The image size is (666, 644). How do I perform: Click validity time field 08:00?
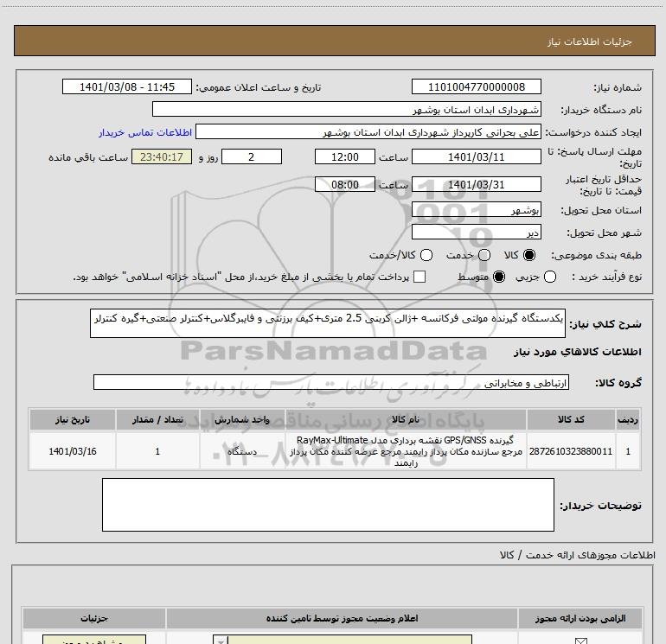tap(345, 184)
